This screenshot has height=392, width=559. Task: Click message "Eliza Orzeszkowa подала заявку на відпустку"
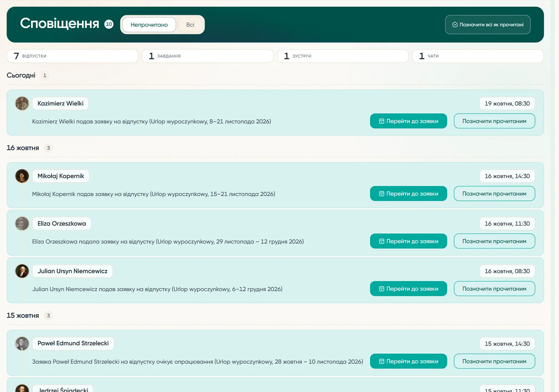[x=168, y=241]
